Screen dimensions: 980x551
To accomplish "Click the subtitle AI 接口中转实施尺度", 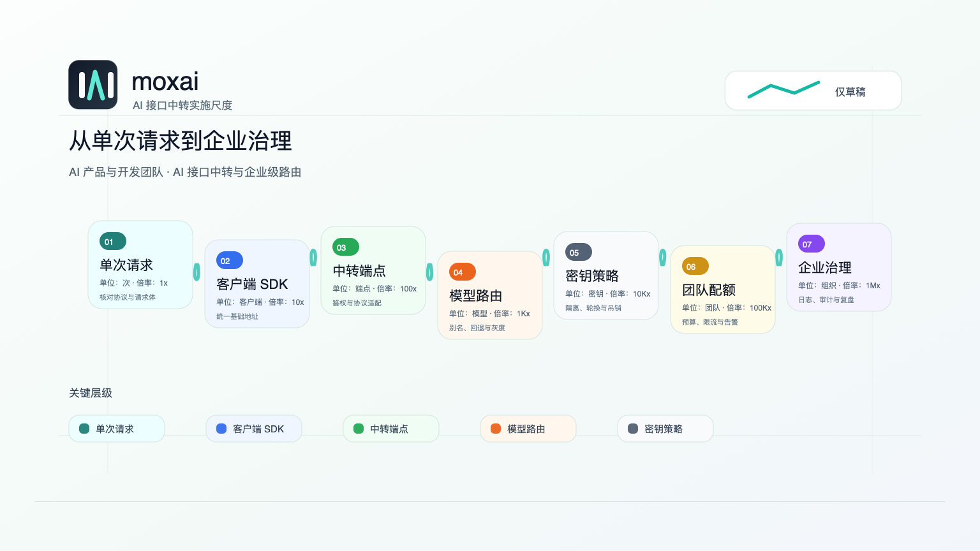I will click(x=182, y=105).
